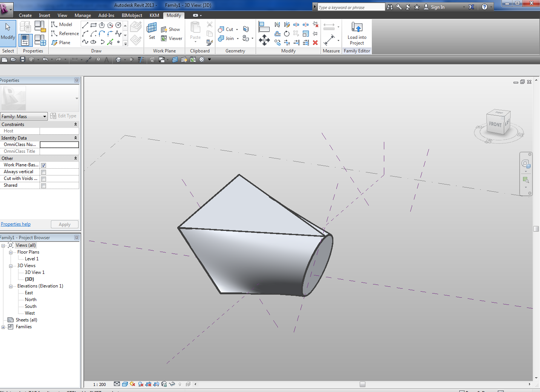
Task: Check the Shared checkbox
Action: pyautogui.click(x=44, y=186)
